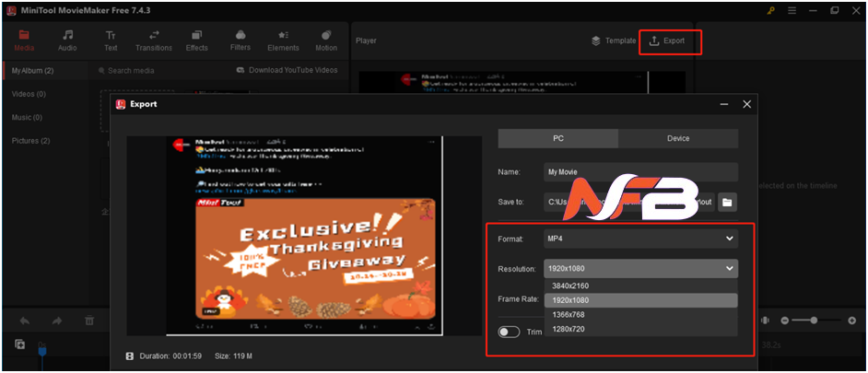Click the gold key activation icon

coord(770,11)
